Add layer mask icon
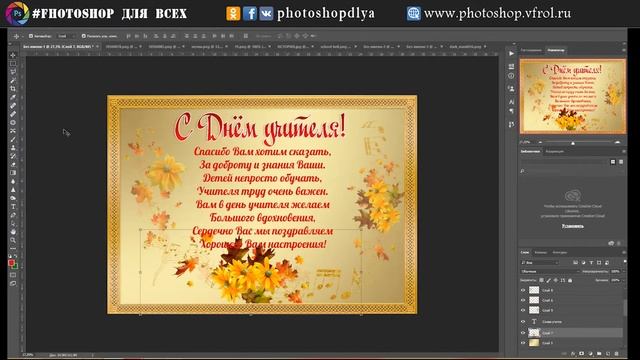 tap(582, 353)
